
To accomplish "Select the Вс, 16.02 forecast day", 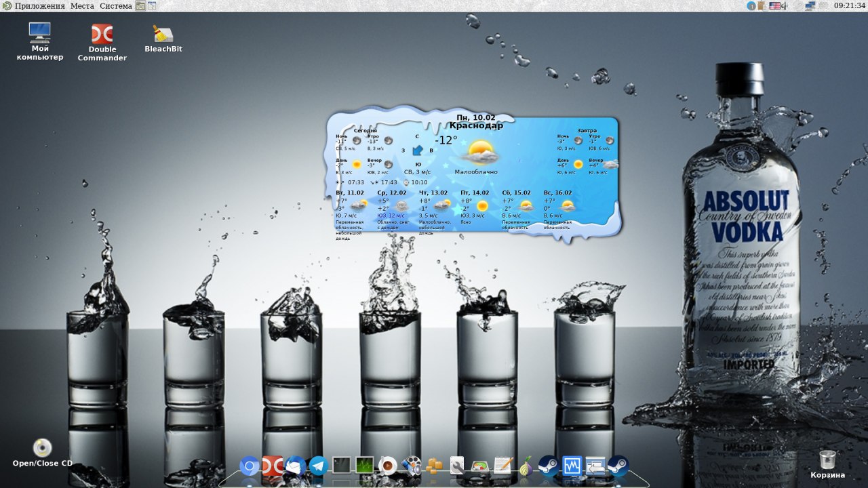I will tap(557, 192).
